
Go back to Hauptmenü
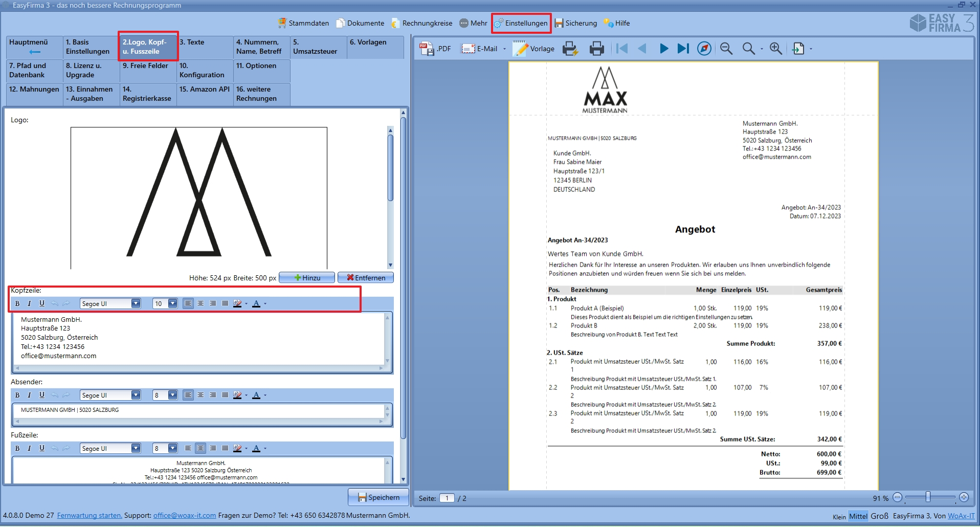coord(34,47)
